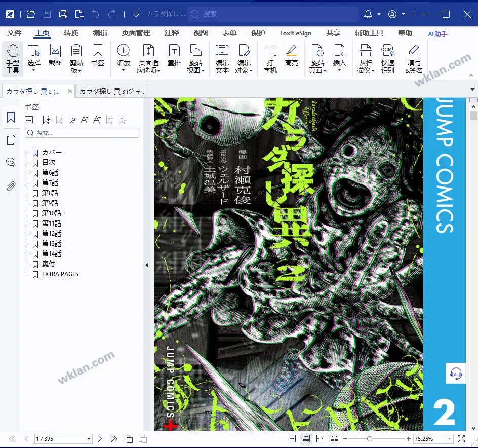The height and width of the screenshot is (448, 478).
Task: Open the quick access toolbar customize dropdown
Action: pyautogui.click(x=136, y=14)
